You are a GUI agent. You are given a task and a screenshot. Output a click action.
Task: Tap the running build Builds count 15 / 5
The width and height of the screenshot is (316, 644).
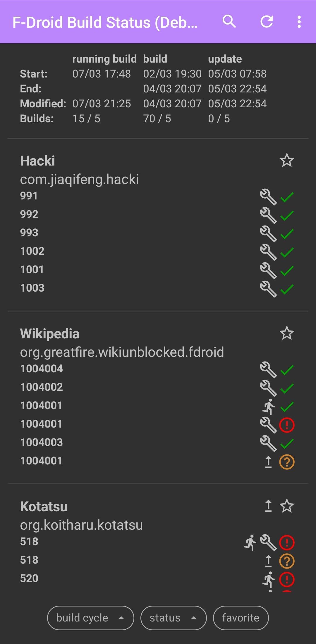pos(86,119)
